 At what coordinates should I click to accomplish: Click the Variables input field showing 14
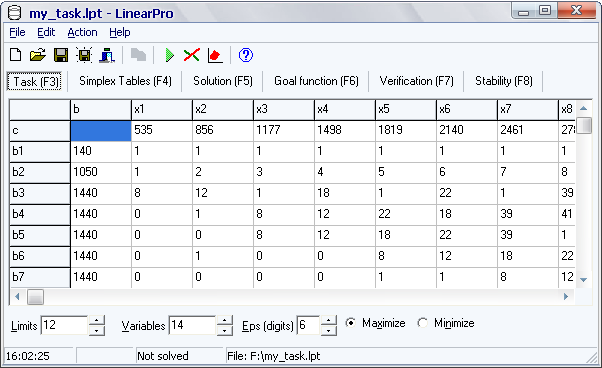click(192, 325)
